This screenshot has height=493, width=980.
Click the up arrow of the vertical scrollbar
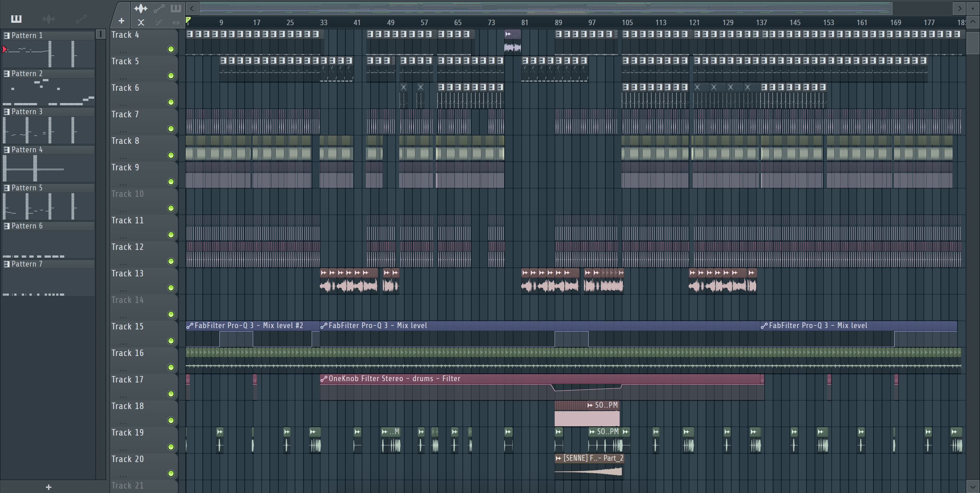tap(973, 22)
